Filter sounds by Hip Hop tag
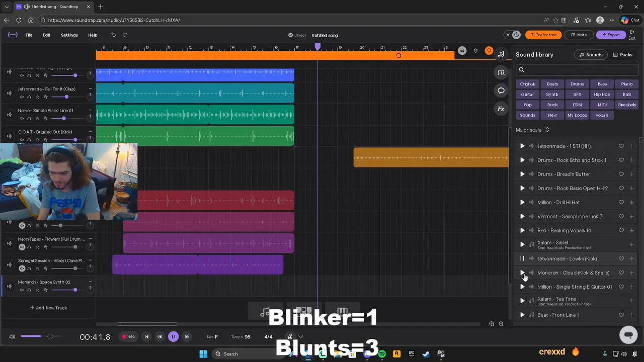Screen dimensions: 644x362 pos(602,95)
